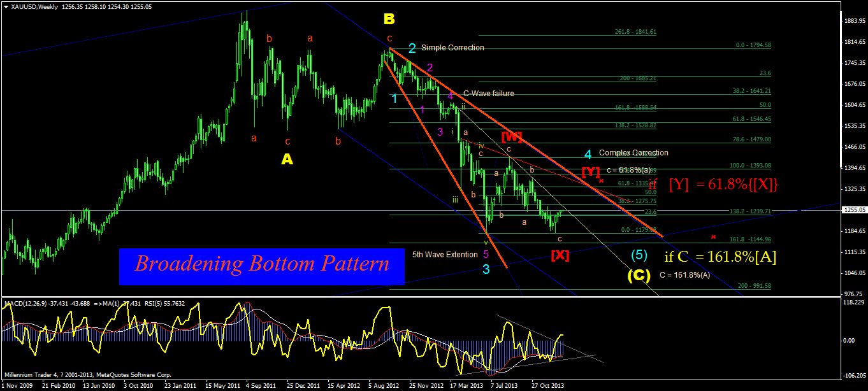Select the red [X] wave label
868x391 pixels.
coord(560,255)
